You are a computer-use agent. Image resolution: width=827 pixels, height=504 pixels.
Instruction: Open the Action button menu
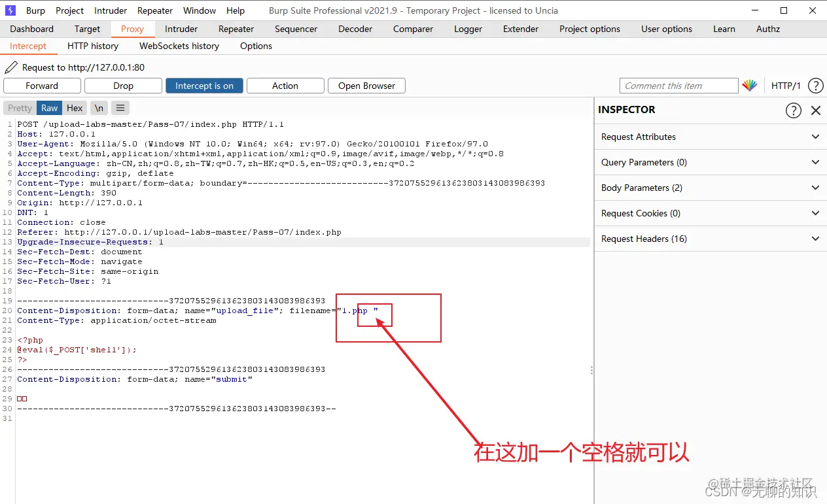click(285, 86)
